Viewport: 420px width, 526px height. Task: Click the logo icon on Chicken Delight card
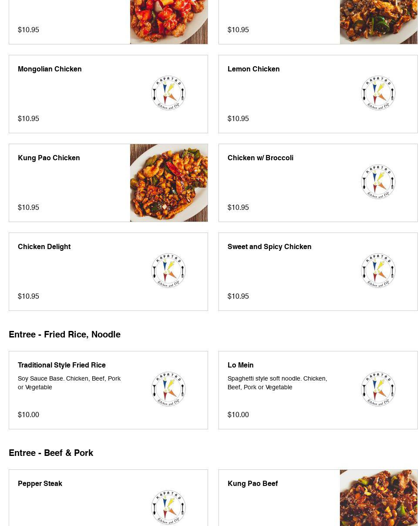(168, 271)
